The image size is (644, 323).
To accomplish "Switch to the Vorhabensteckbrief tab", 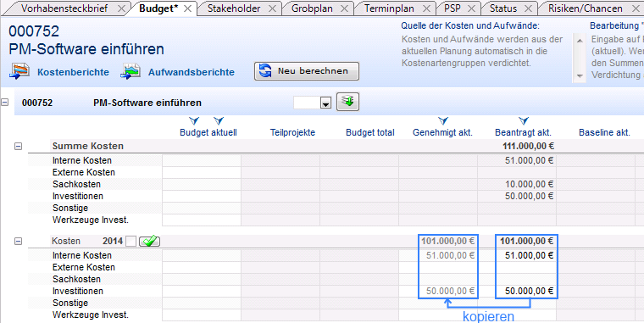I will click(x=64, y=8).
